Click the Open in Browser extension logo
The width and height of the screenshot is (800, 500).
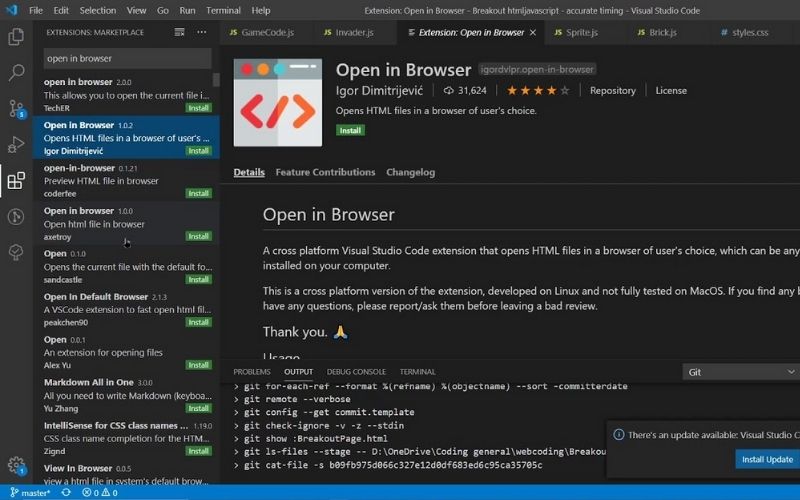pos(278,103)
